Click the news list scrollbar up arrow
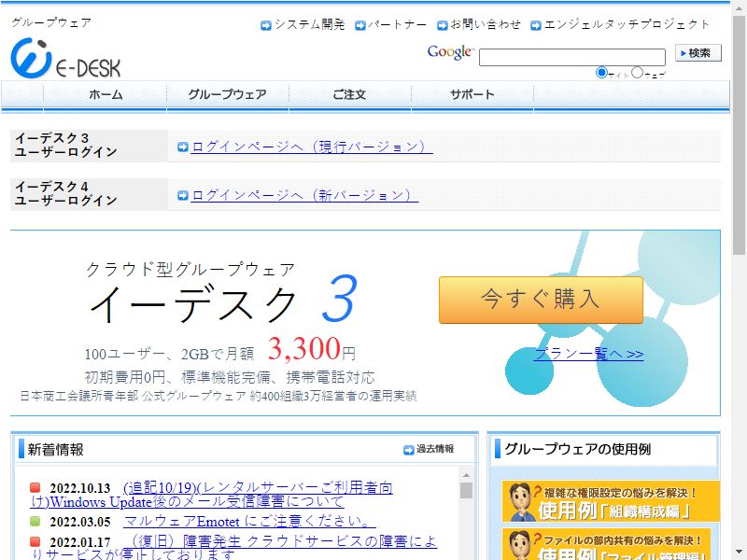 tap(466, 475)
